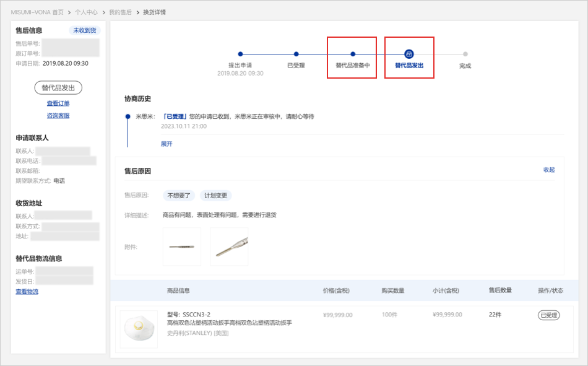Click the 替代品发出 step icon in progress bar
This screenshot has height=366, width=588.
tap(409, 54)
